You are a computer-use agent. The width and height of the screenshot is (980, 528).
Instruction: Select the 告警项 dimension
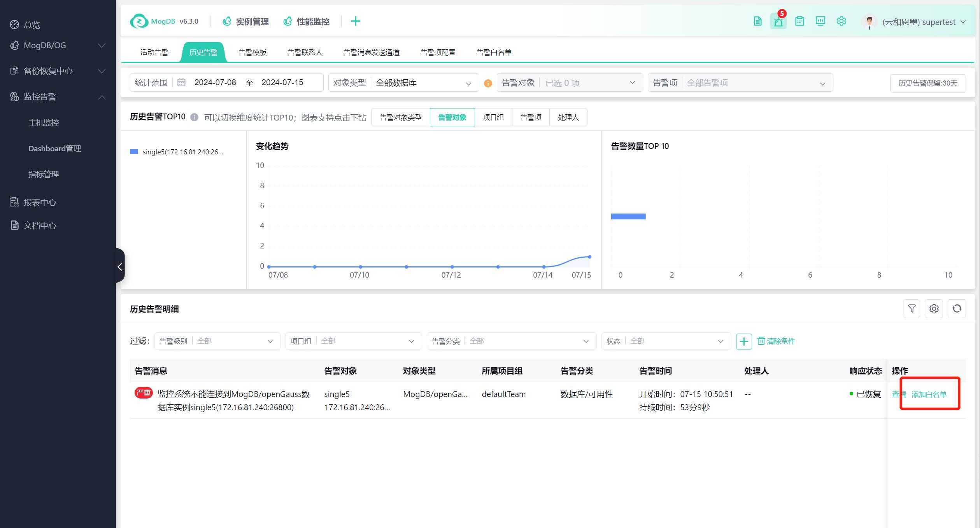coord(531,117)
